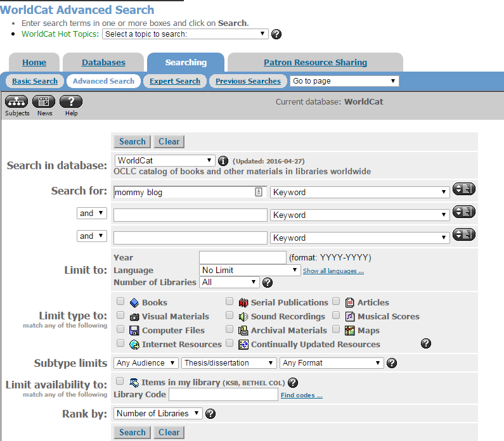This screenshot has height=441, width=504.
Task: Open the Go to page dropdown
Action: coord(344,81)
